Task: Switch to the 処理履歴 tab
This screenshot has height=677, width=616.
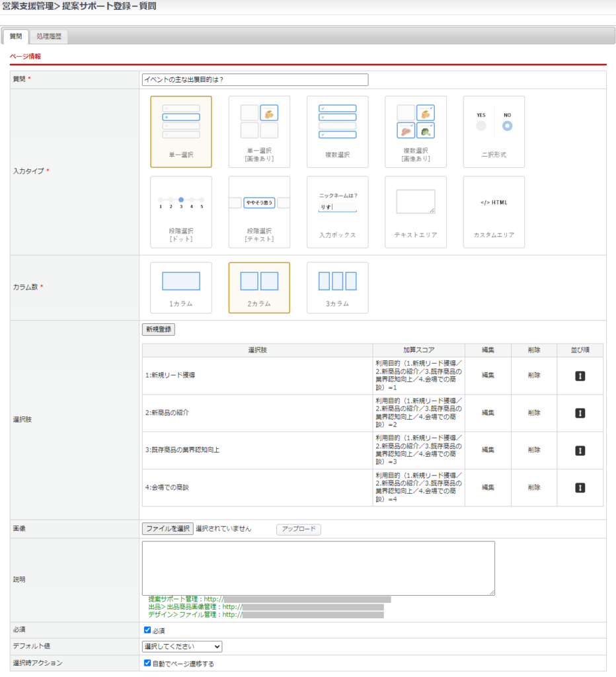Action: 49,37
